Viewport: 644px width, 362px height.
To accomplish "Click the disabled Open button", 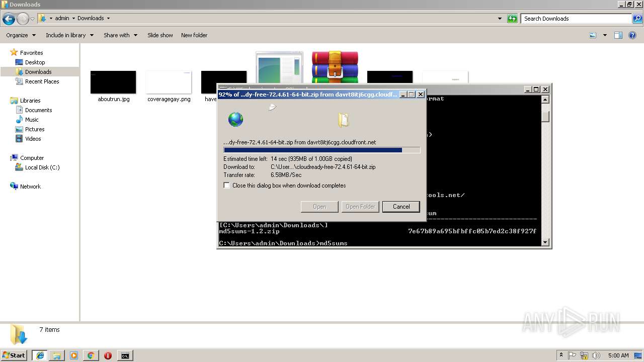I will (319, 207).
